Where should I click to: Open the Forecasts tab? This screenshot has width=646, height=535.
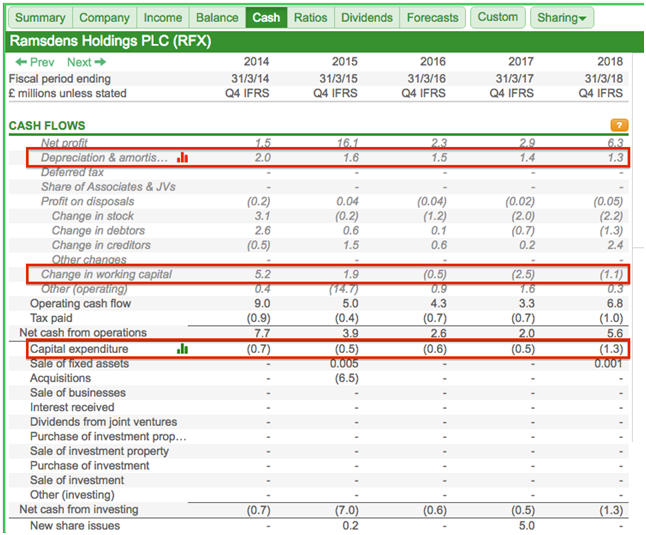(x=433, y=18)
